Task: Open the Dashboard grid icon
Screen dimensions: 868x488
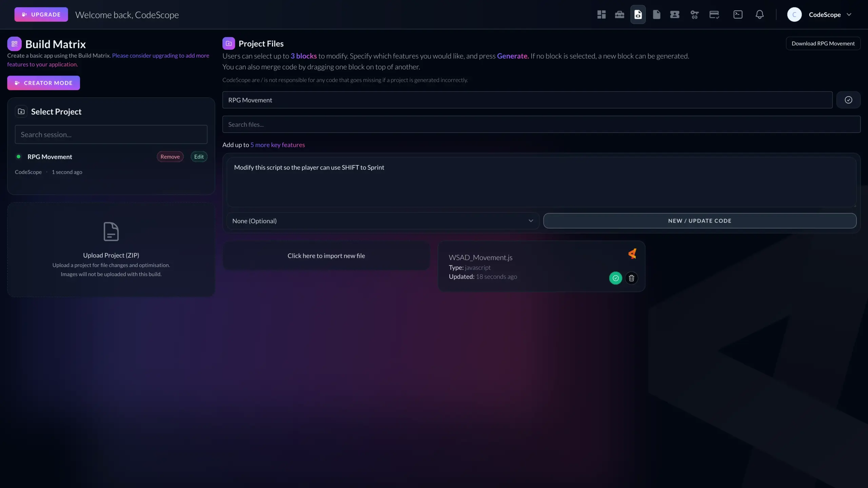Action: [x=601, y=14]
